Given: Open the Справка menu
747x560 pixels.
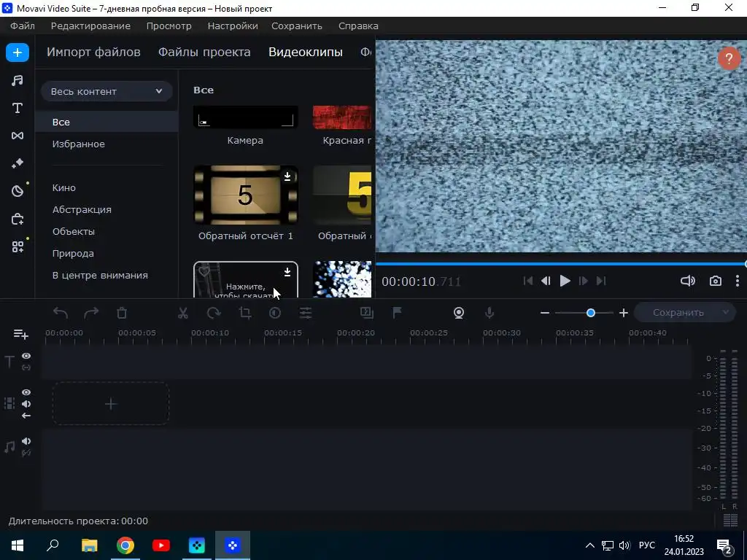Looking at the screenshot, I should [358, 26].
